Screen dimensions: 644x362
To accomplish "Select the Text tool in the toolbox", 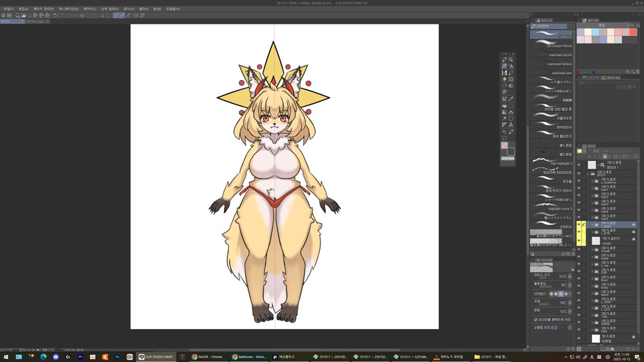I will 511,124.
